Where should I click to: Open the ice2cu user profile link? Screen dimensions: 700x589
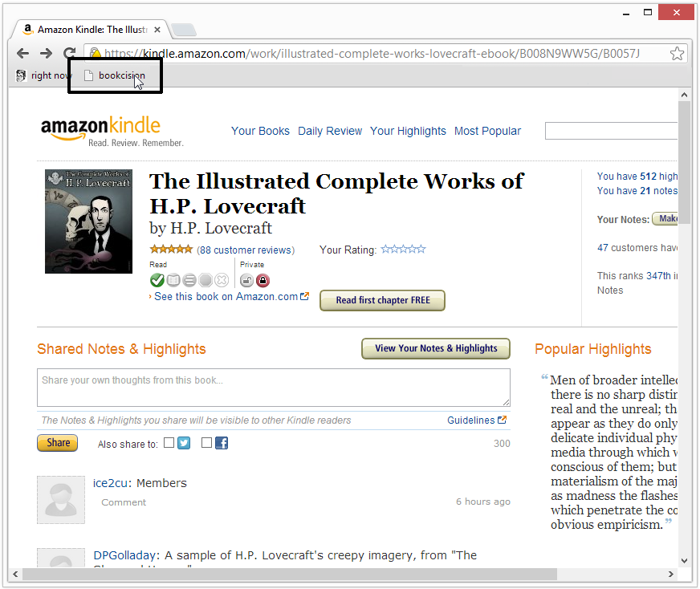pos(110,483)
